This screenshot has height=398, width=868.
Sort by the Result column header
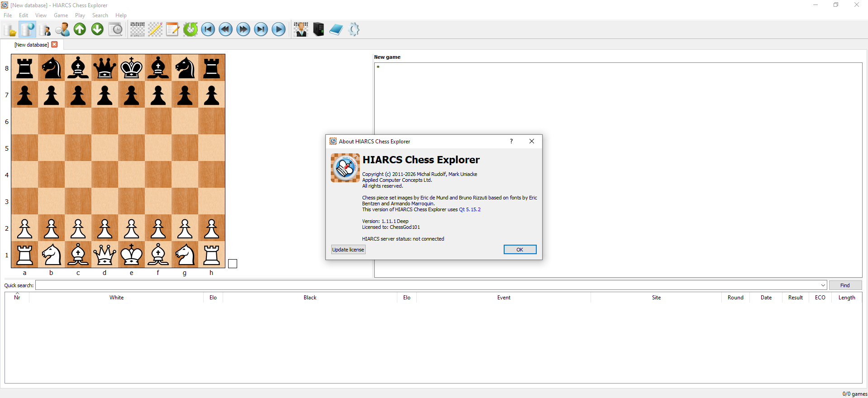[x=796, y=298]
